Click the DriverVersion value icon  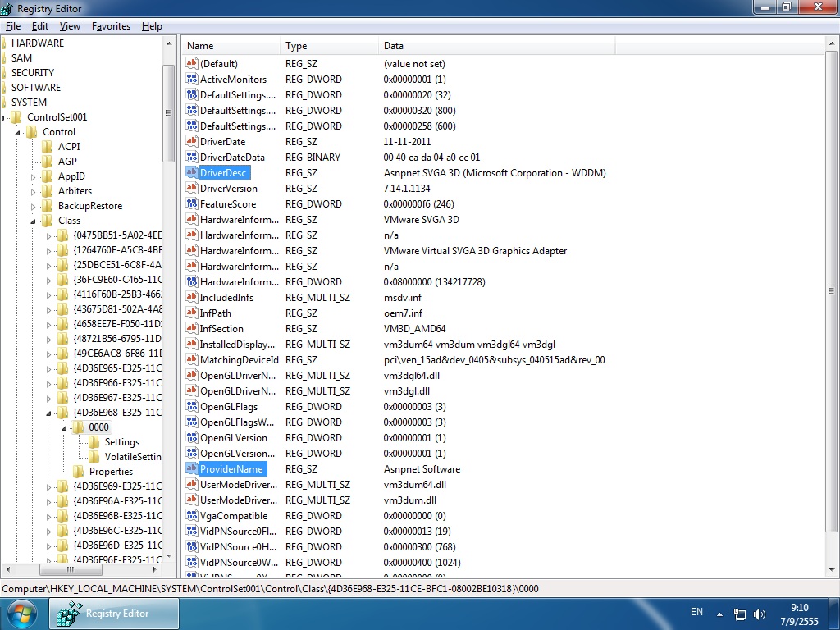pos(191,188)
